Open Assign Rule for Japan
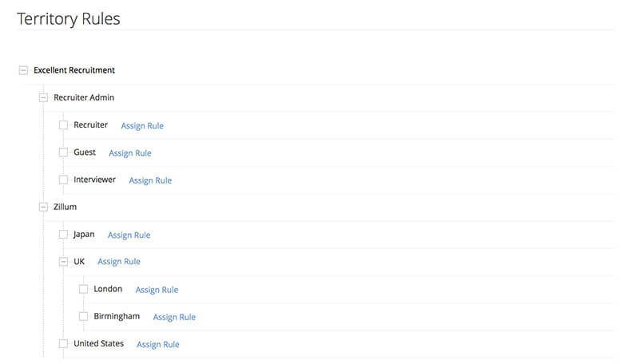This screenshot has width=639, height=364. [x=129, y=235]
